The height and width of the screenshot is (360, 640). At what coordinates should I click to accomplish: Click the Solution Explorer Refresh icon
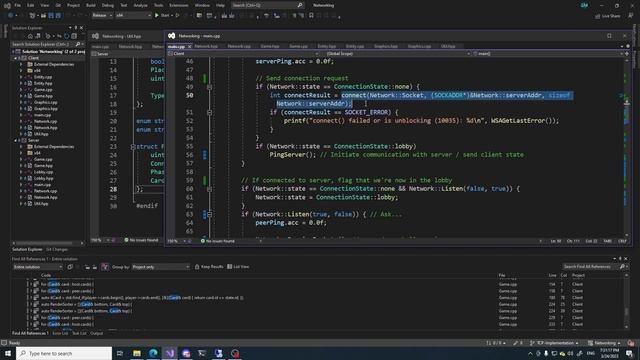click(67, 36)
